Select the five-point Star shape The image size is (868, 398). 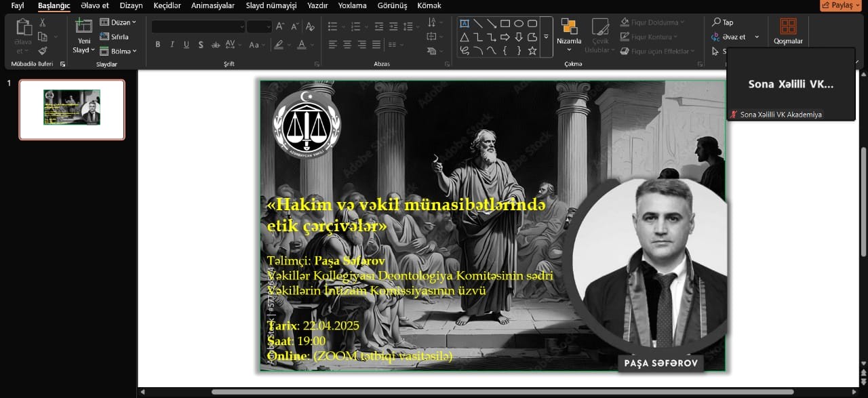(x=532, y=50)
